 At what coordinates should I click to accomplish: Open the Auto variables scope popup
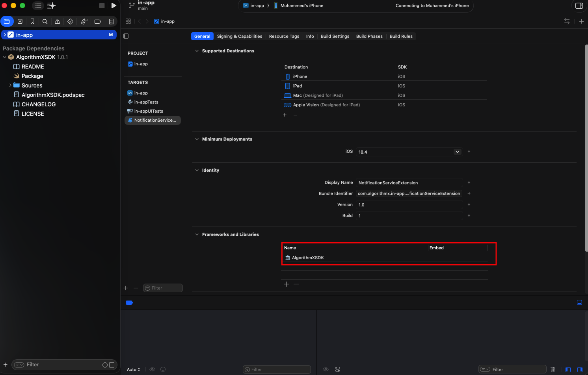pos(134,369)
